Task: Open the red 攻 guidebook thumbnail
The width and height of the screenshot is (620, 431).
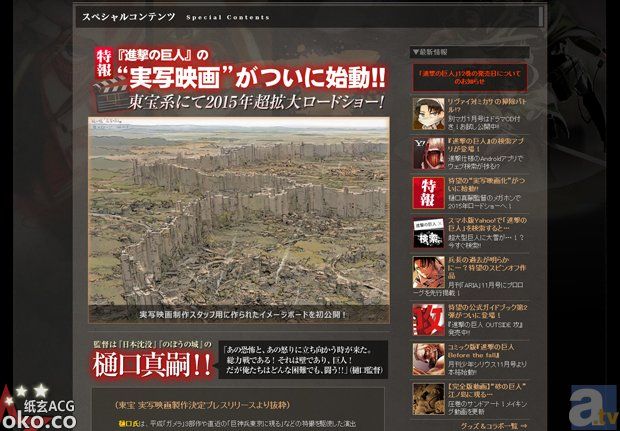Action: point(429,319)
